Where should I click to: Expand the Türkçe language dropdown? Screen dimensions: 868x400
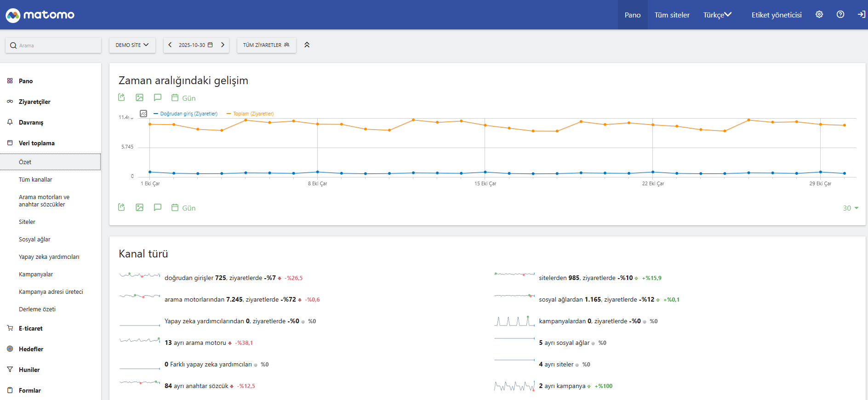point(717,15)
